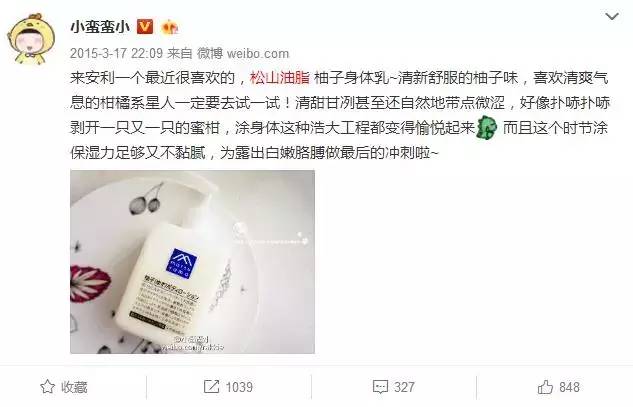633x407 pixels.
Task: Click the 收藏 collect label
Action: point(74,387)
